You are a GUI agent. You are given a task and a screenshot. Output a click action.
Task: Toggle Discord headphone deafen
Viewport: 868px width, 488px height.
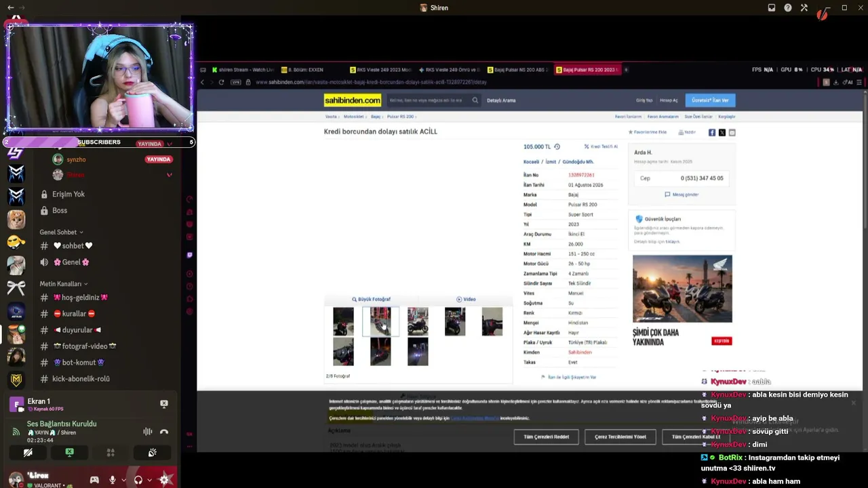(138, 480)
